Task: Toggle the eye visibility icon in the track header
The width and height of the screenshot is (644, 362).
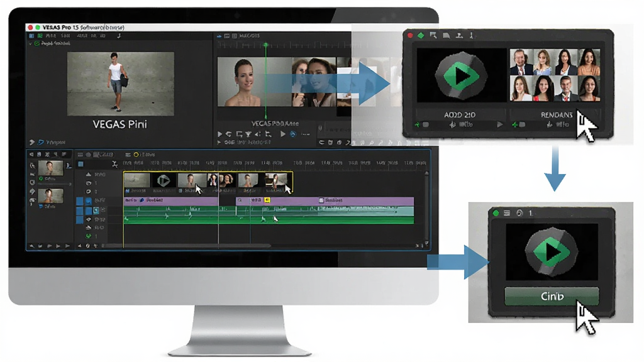Action: [88, 219]
